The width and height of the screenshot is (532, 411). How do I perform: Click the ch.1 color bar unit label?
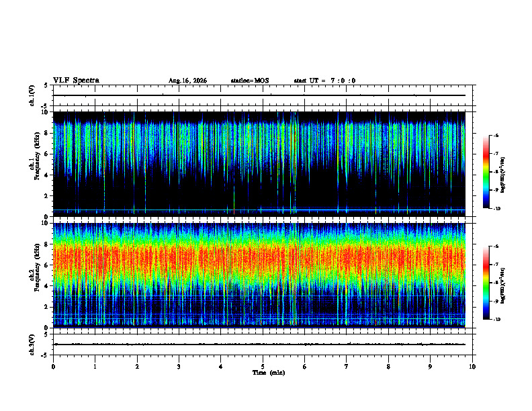(x=503, y=175)
